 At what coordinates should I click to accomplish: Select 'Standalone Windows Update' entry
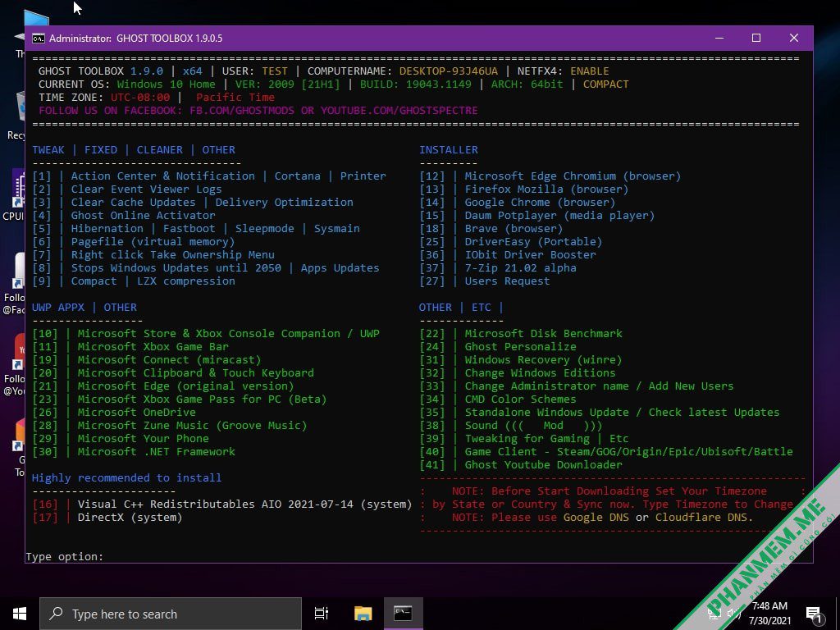pos(600,413)
